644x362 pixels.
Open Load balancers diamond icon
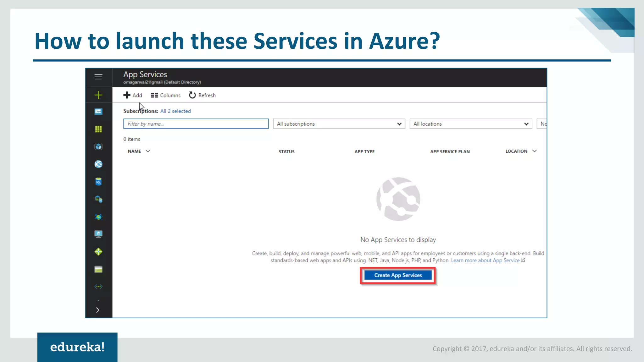(98, 252)
